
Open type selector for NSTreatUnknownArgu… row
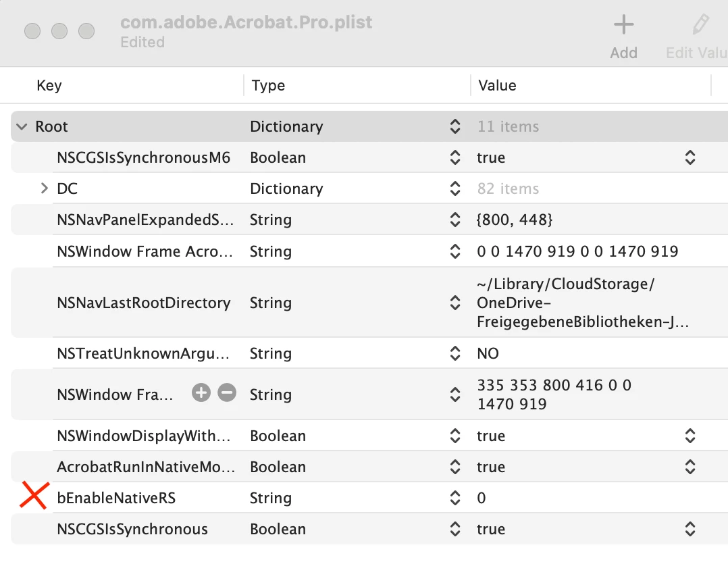coord(455,353)
